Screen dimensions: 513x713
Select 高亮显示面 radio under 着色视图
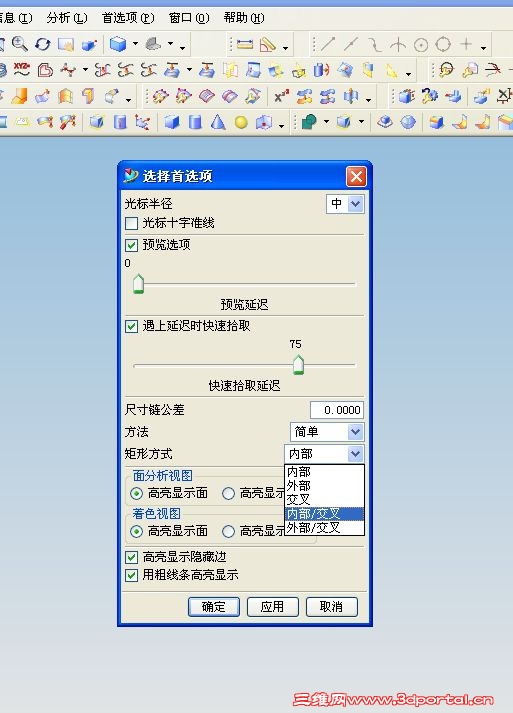pos(136,531)
